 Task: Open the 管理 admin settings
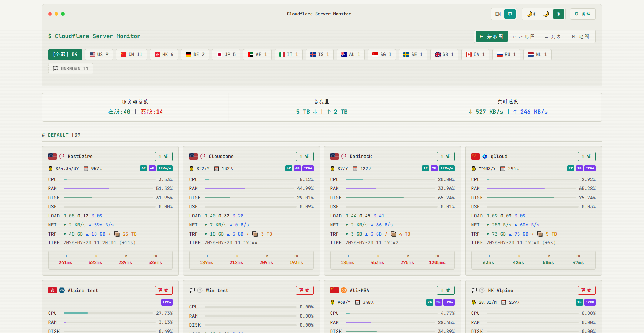583,14
